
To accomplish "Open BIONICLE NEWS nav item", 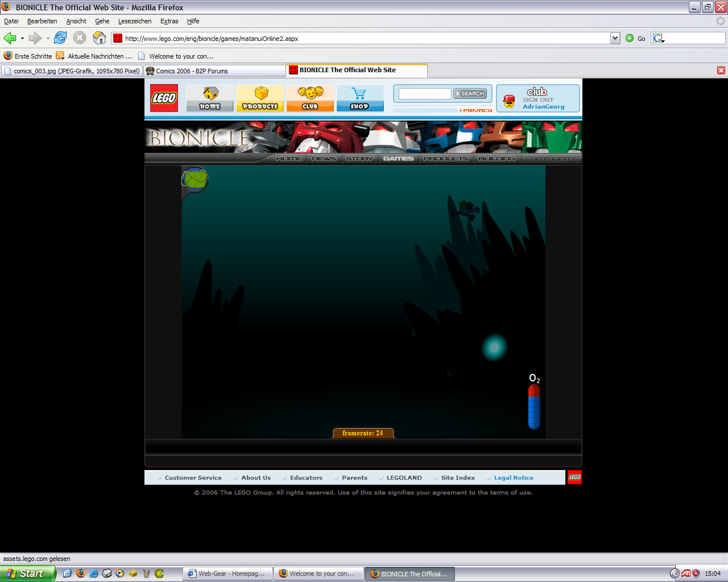I will [324, 159].
